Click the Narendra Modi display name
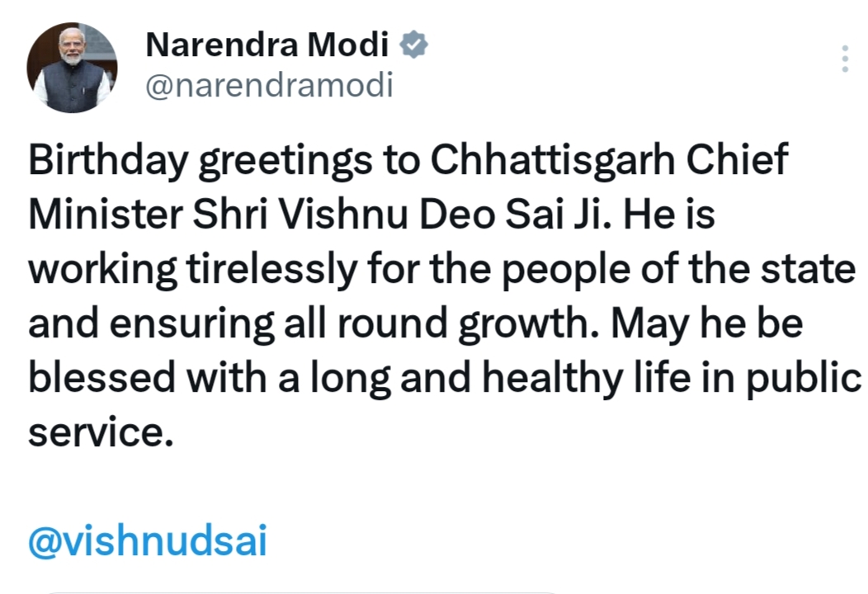The image size is (868, 594). tap(267, 46)
